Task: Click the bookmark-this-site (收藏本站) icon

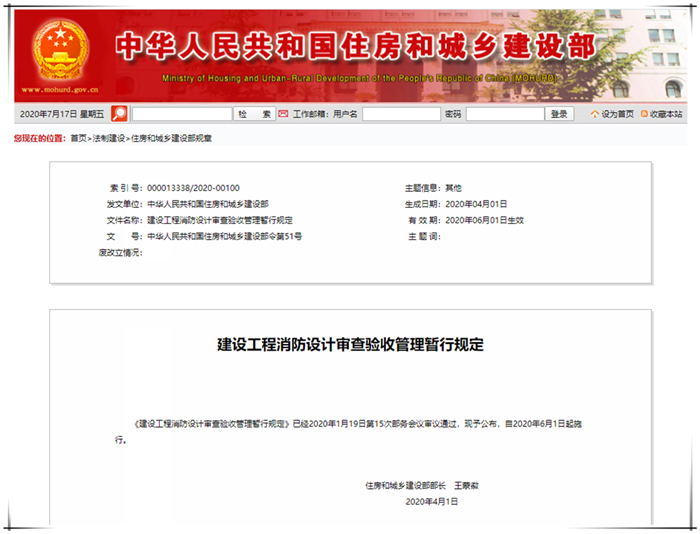Action: click(644, 114)
